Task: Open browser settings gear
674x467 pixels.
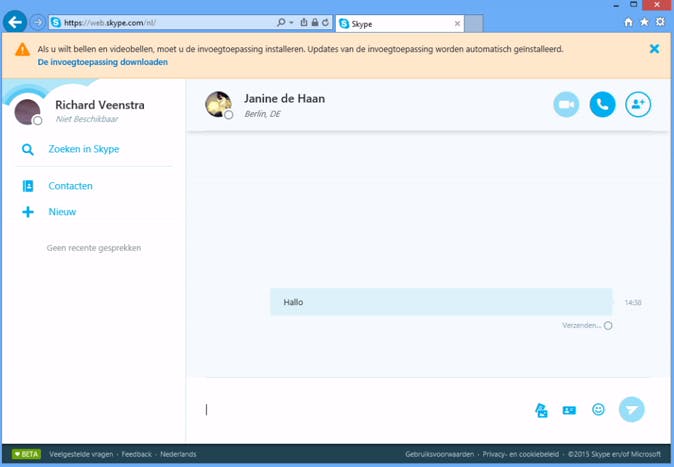Action: [x=660, y=22]
